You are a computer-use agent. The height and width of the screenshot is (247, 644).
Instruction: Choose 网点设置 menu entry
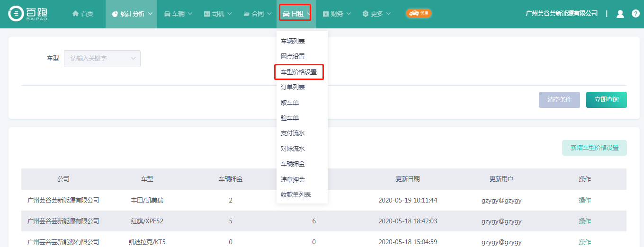point(293,56)
